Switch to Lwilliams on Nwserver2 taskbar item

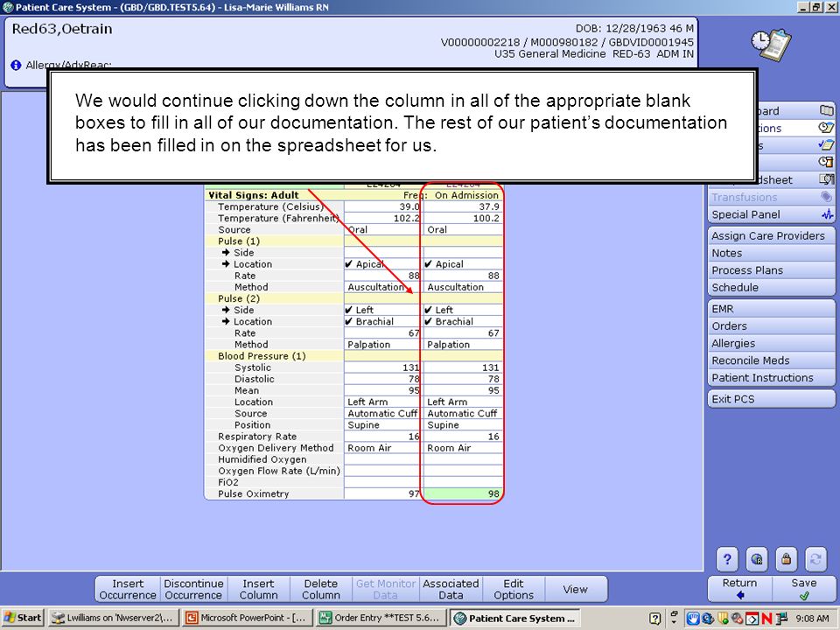[112, 618]
